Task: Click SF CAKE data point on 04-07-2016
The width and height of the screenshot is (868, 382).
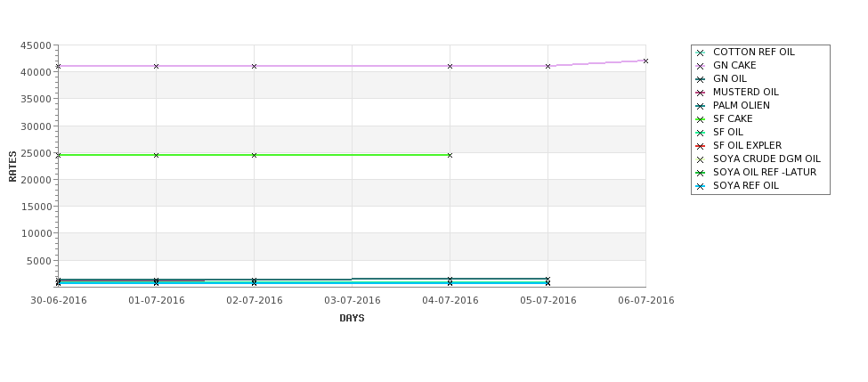Action: (x=450, y=155)
